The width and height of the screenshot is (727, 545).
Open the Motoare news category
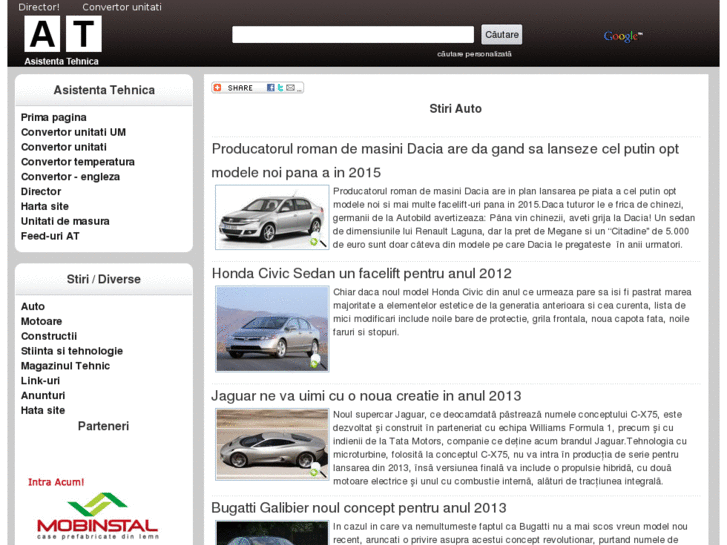(x=41, y=321)
